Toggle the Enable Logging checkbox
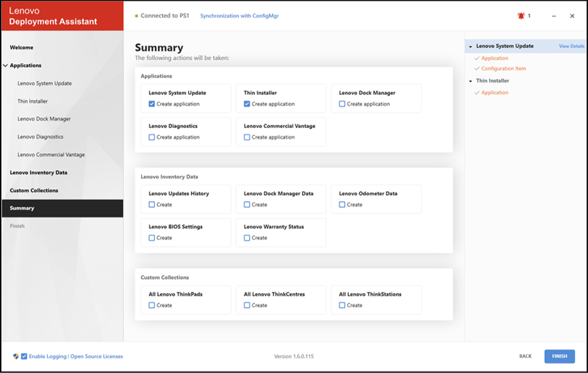 pyautogui.click(x=24, y=356)
